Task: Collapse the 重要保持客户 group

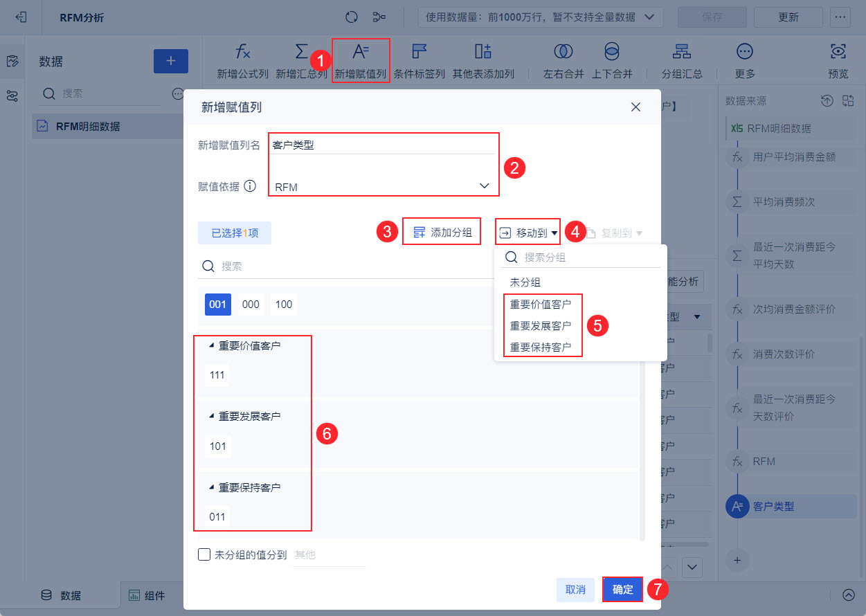Action: [x=212, y=487]
